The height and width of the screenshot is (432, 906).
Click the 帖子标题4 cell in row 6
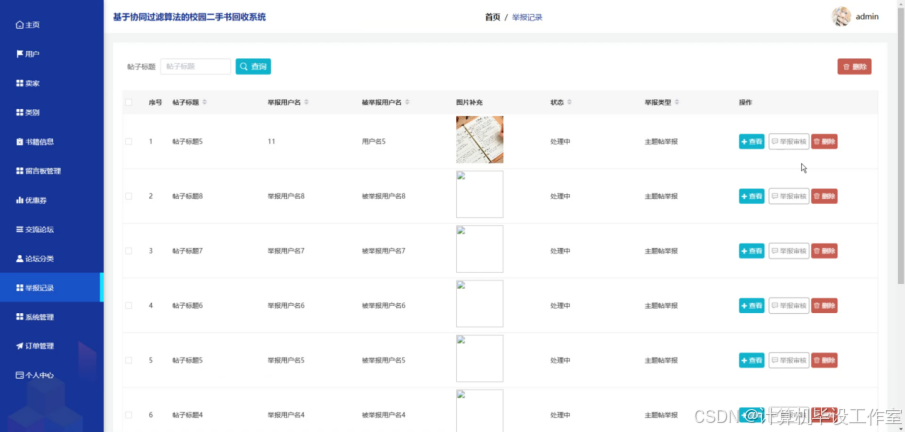tap(187, 415)
